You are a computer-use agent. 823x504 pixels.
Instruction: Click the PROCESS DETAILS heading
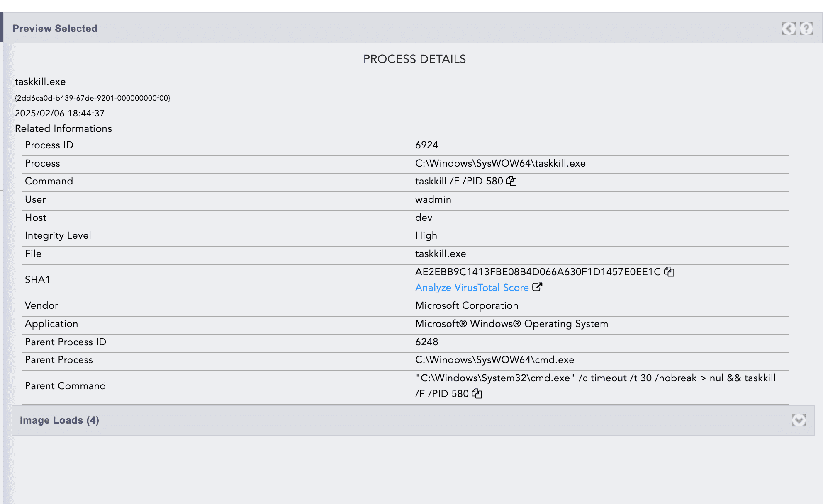point(414,59)
